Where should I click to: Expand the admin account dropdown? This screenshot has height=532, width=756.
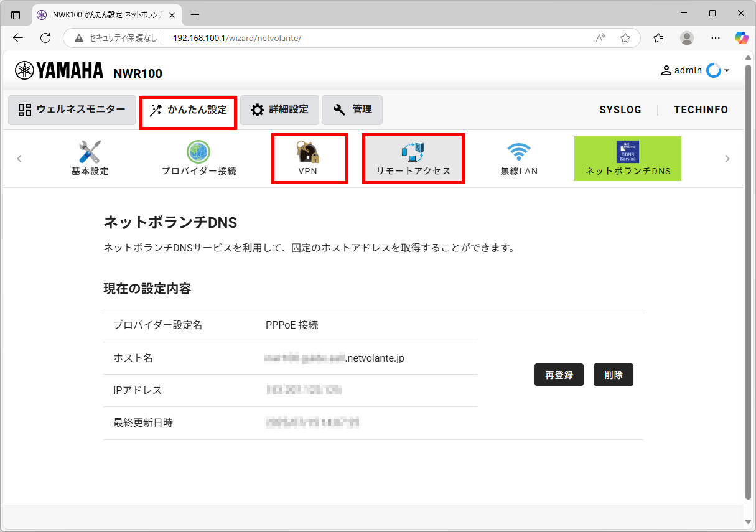[x=726, y=70]
